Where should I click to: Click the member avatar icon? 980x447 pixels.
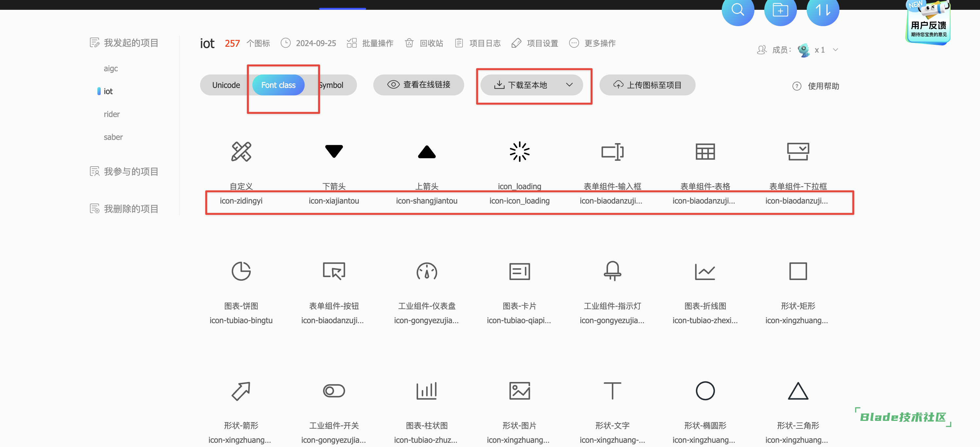click(x=804, y=50)
